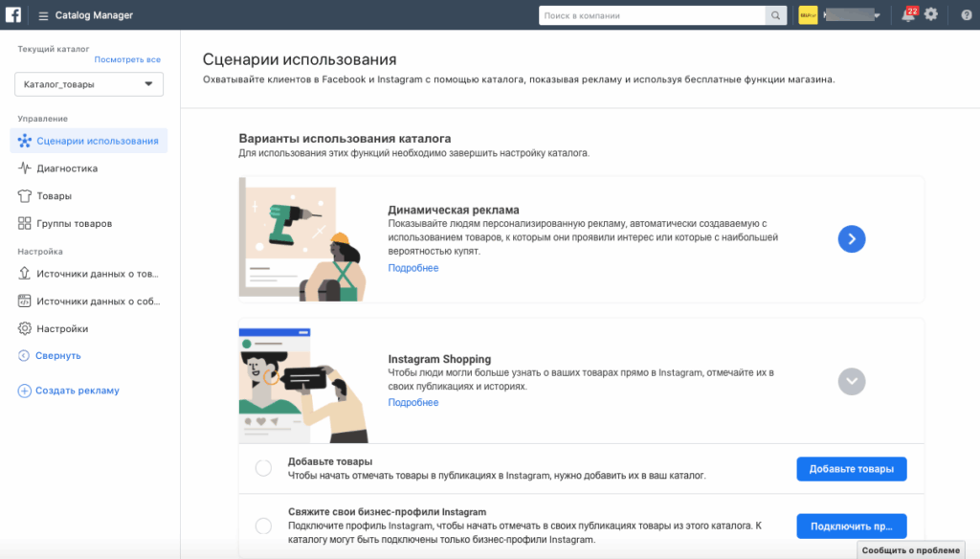Open the help question mark icon

(967, 15)
